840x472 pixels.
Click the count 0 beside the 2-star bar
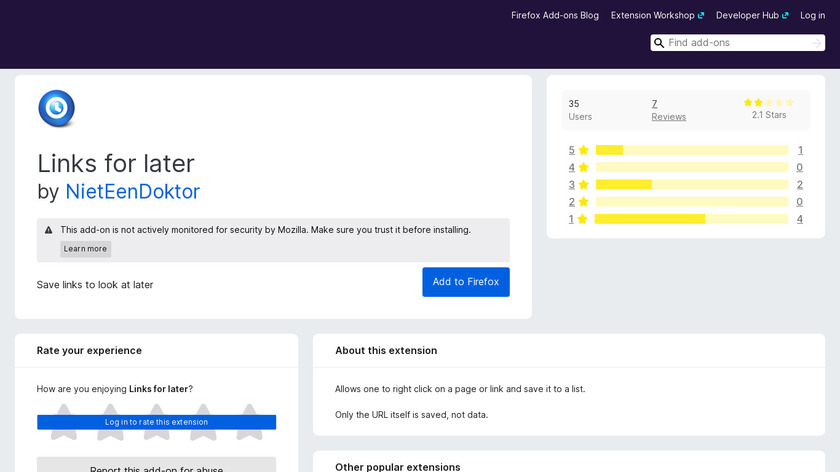pyautogui.click(x=799, y=201)
